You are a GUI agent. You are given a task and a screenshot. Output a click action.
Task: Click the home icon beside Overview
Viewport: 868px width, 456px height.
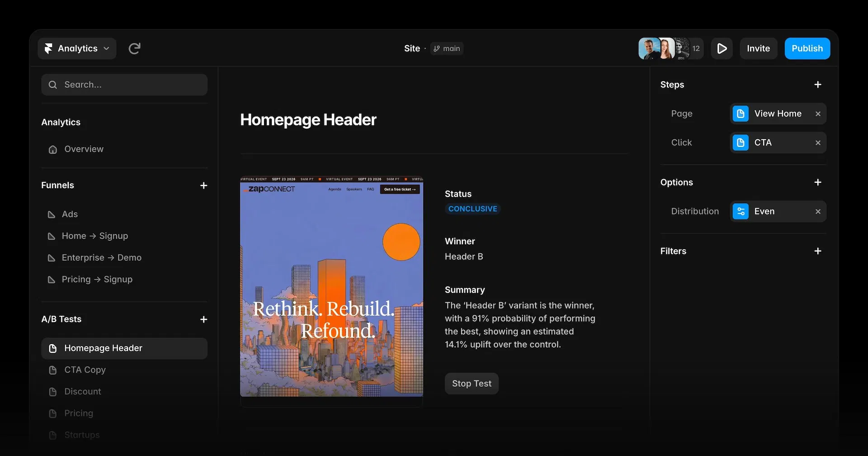click(x=53, y=150)
